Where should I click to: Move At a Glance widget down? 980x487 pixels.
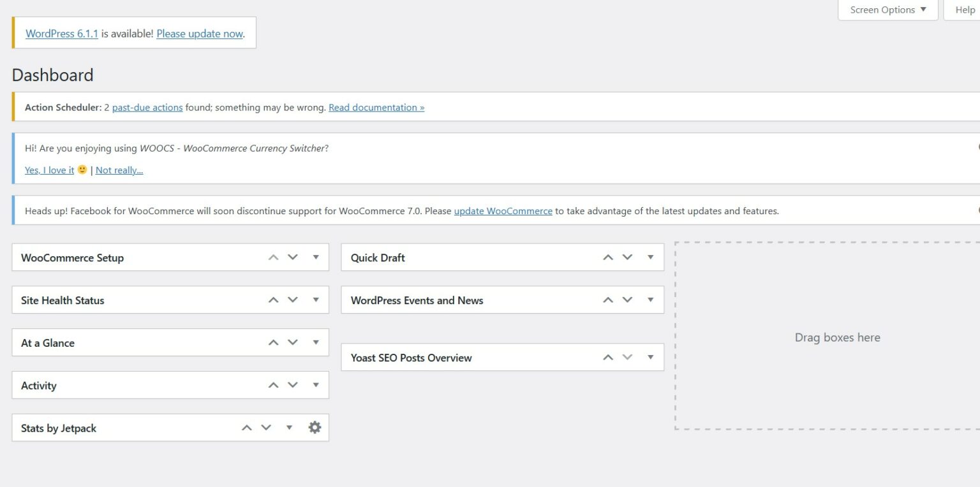pyautogui.click(x=293, y=343)
